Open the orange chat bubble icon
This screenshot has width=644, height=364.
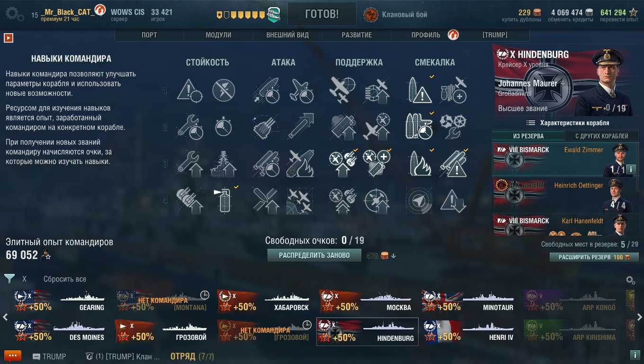[13, 356]
